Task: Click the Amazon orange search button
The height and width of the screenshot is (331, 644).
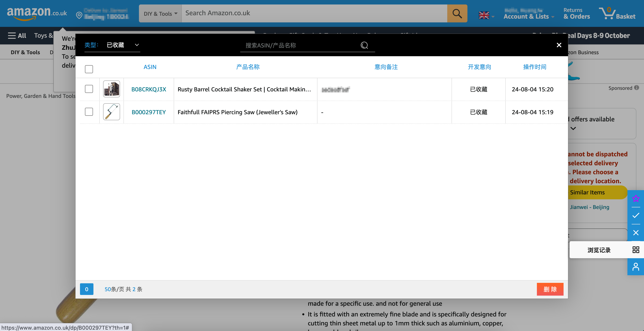Action: (x=457, y=13)
